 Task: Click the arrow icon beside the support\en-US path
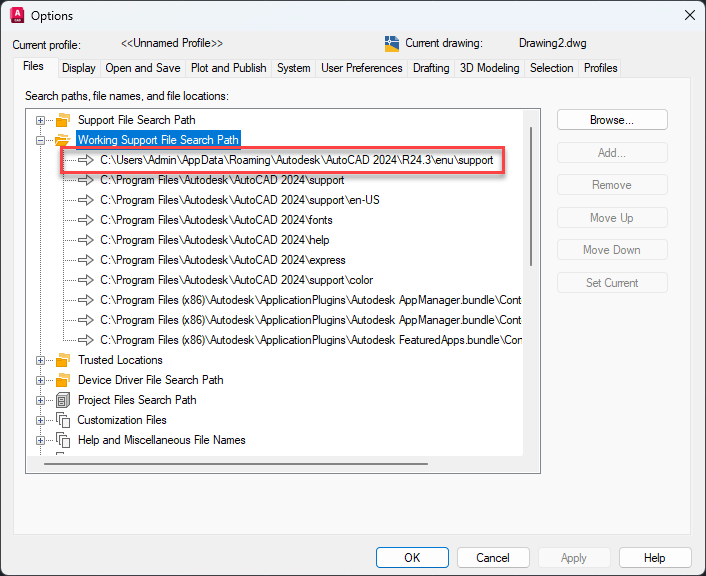point(86,200)
